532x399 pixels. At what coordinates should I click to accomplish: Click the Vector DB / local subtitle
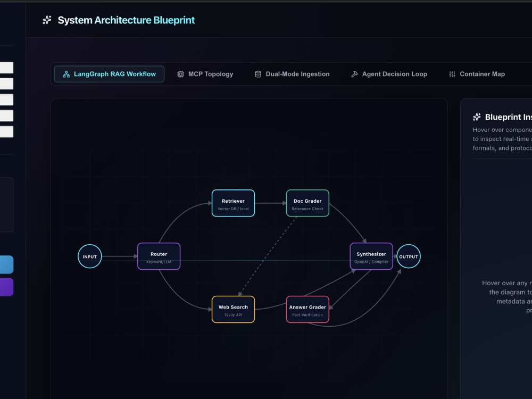[233, 209]
